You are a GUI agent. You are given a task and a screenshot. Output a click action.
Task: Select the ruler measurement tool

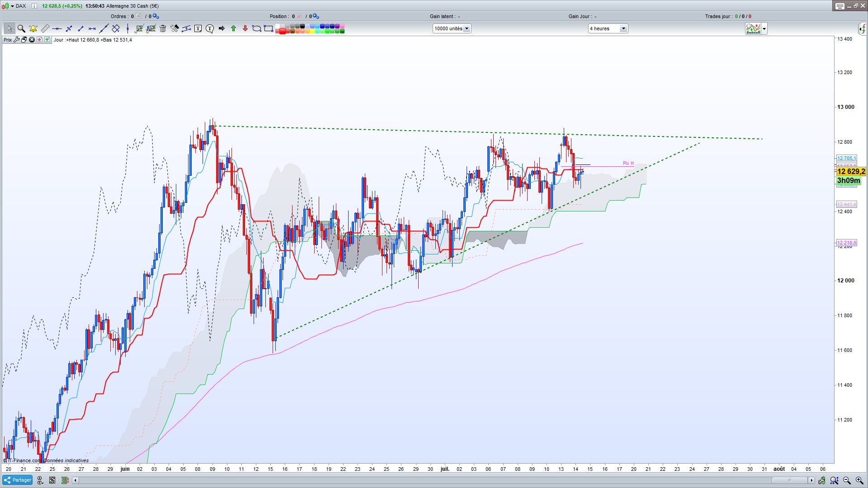(x=45, y=28)
